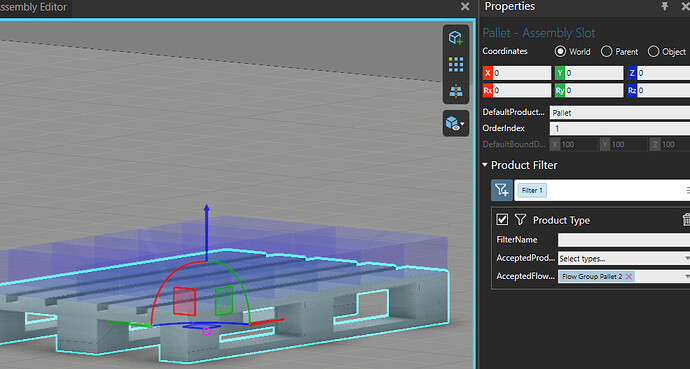The image size is (690, 369).
Task: Click the Coordinates label
Action: point(505,51)
